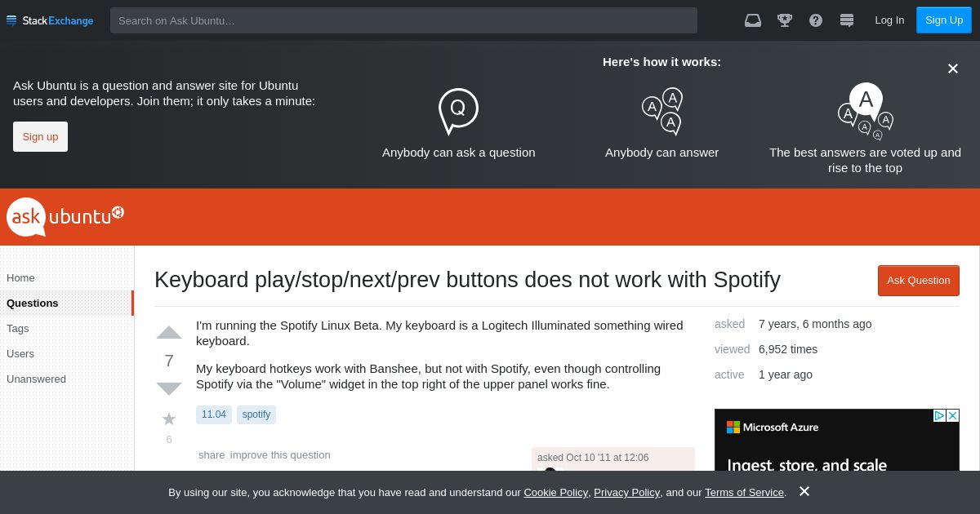Open Unanswered in the sidebar
This screenshot has height=514, width=980.
36,379
